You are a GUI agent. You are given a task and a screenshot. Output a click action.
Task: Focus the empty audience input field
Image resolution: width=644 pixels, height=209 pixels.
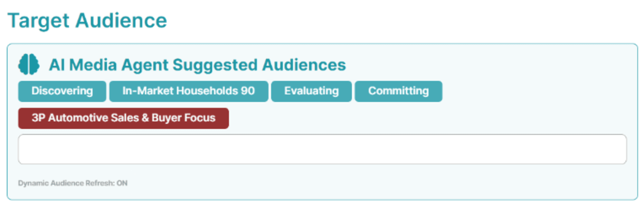click(x=322, y=149)
